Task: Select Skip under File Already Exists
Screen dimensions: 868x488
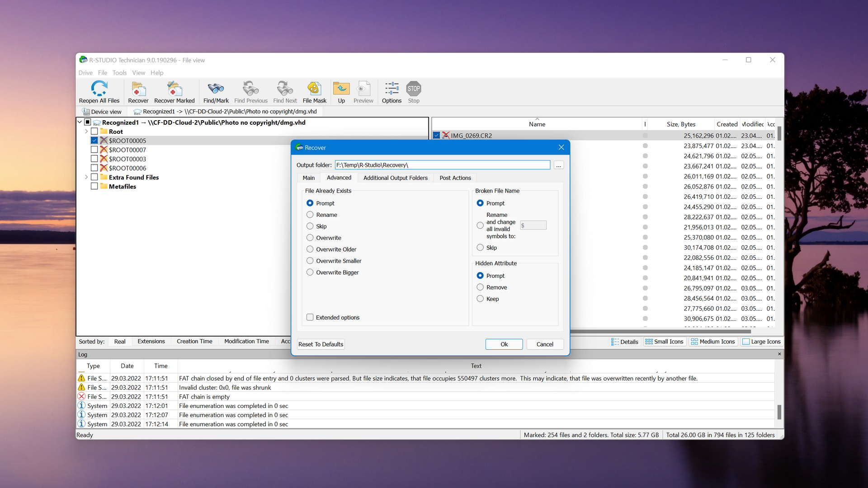Action: click(x=310, y=226)
